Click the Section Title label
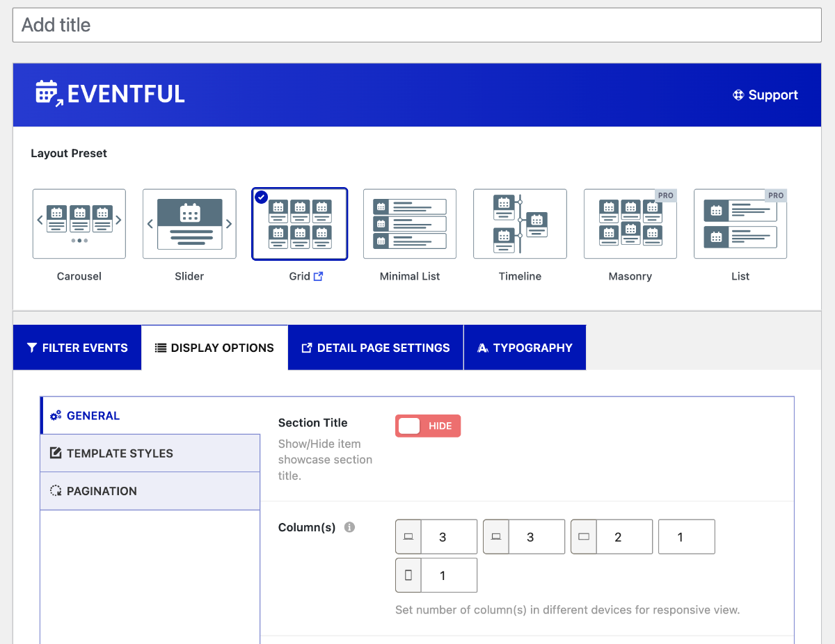835x644 pixels. 312,423
